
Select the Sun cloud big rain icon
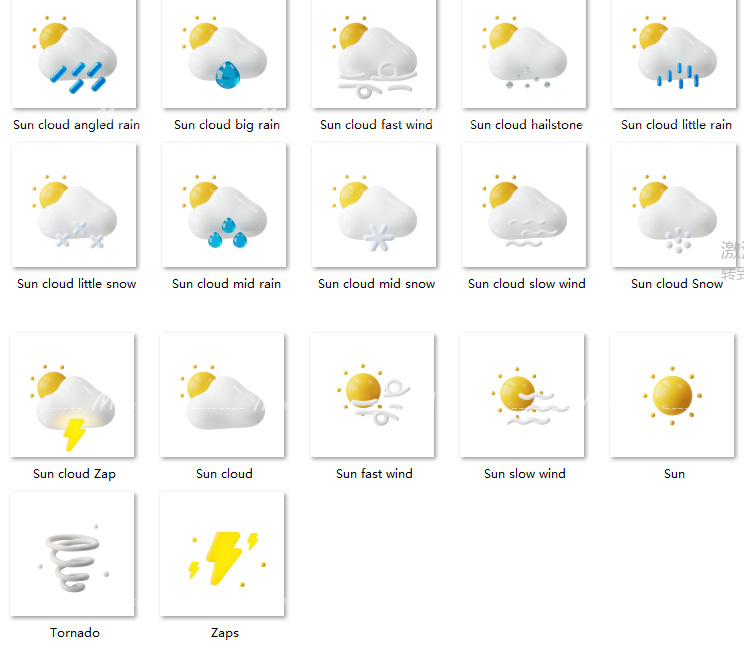[224, 54]
